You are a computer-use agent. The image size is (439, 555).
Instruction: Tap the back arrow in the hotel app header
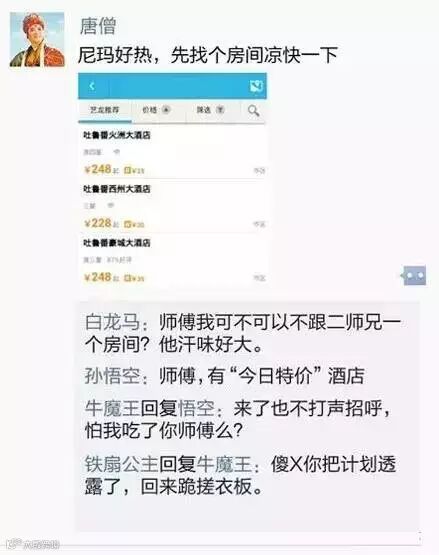click(x=92, y=86)
